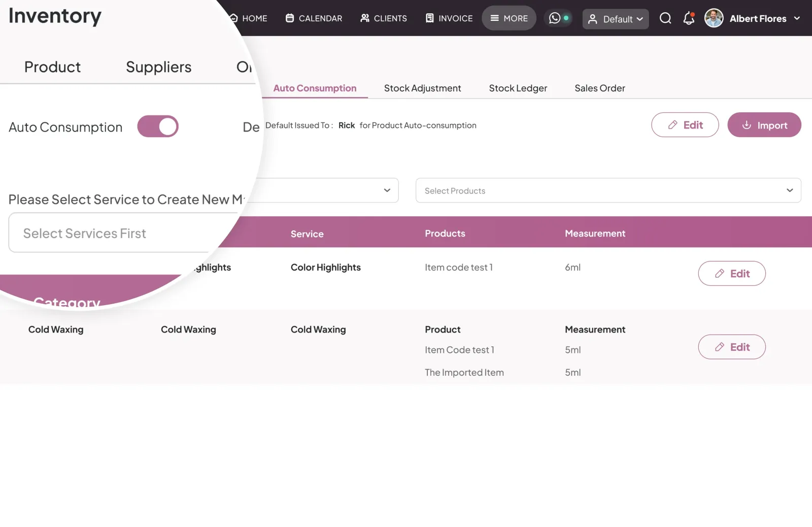
Task: Click hamburger icon in More button
Action: click(x=494, y=18)
